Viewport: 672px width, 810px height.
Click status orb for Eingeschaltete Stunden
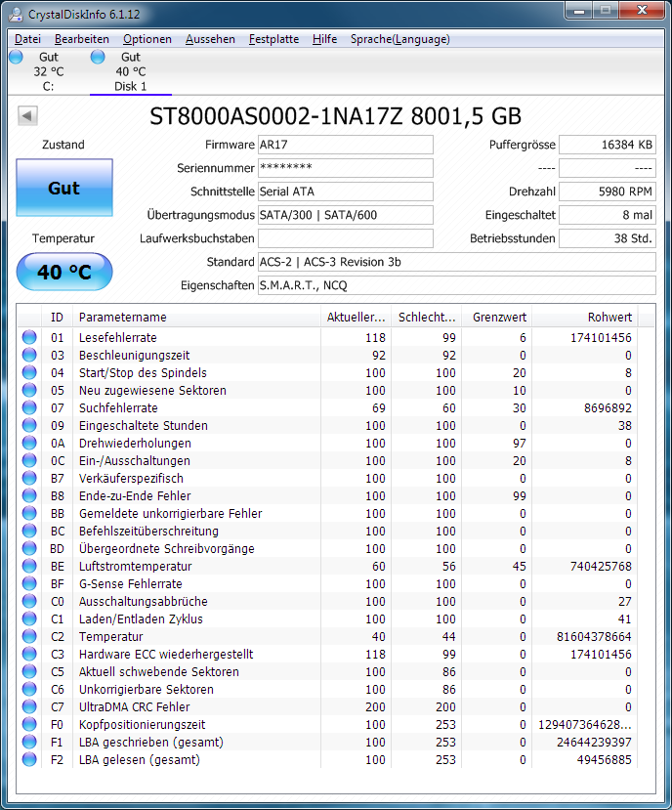pos(29,425)
